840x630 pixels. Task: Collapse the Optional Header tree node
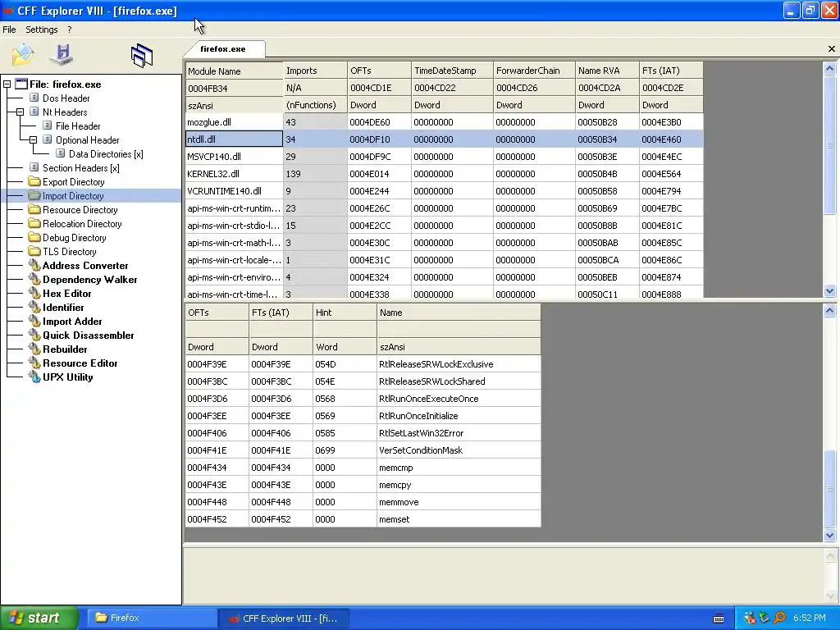click(x=33, y=139)
